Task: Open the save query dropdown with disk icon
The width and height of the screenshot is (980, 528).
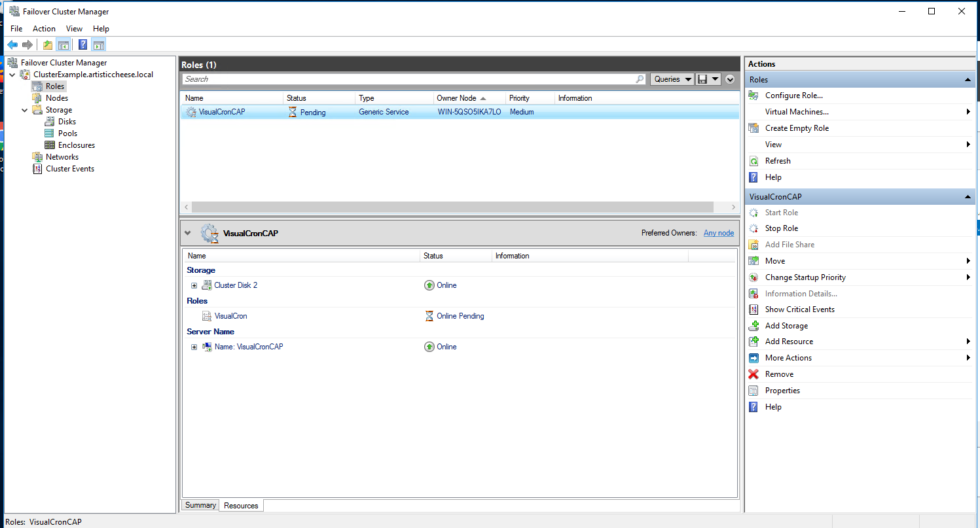Action: click(x=708, y=79)
